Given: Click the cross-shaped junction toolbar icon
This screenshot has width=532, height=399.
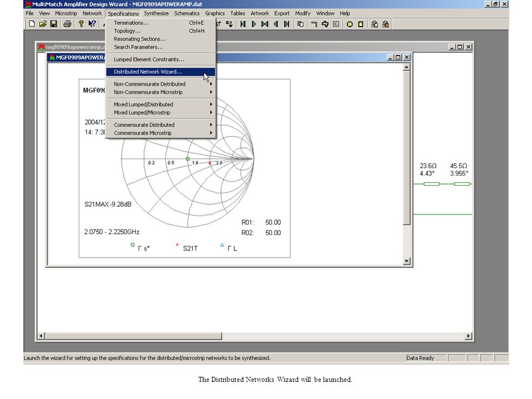Looking at the screenshot, I should 325,24.
